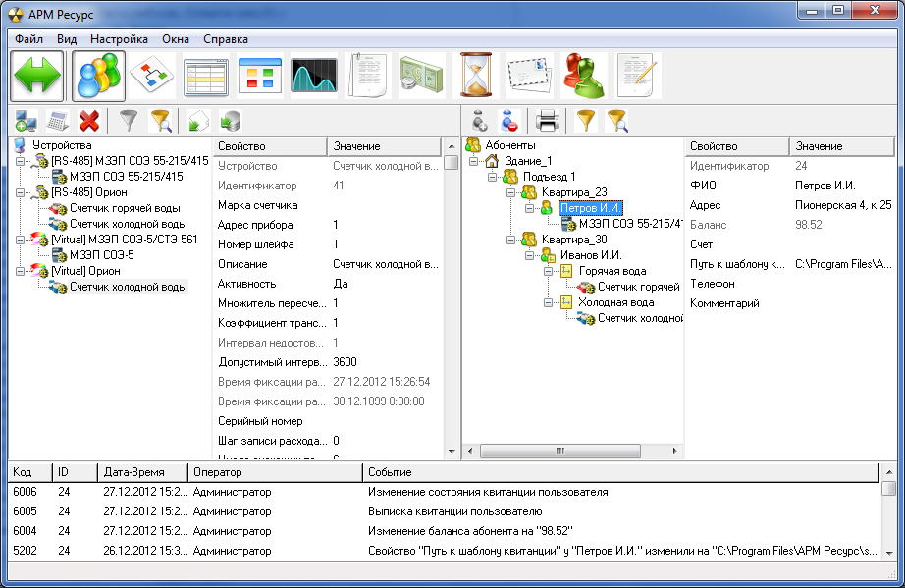Select Иванов И.И. in subscribers tree
The width and height of the screenshot is (905, 588).
click(x=591, y=255)
